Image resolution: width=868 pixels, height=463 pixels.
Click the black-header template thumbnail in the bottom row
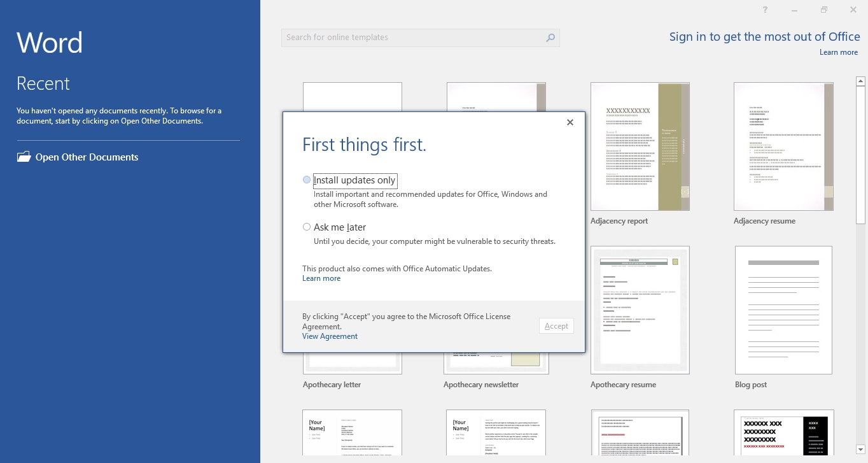[x=783, y=433]
